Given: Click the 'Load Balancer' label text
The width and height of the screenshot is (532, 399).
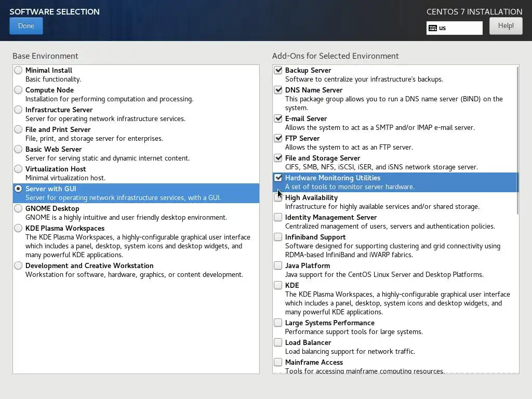Looking at the screenshot, I should [x=308, y=342].
